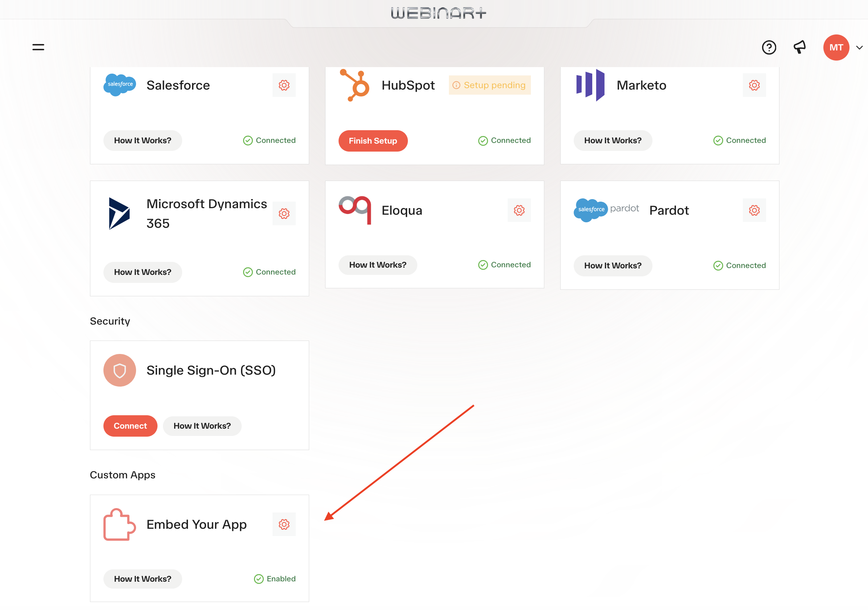868x610 pixels.
Task: Open the announcements megaphone icon
Action: (799, 47)
